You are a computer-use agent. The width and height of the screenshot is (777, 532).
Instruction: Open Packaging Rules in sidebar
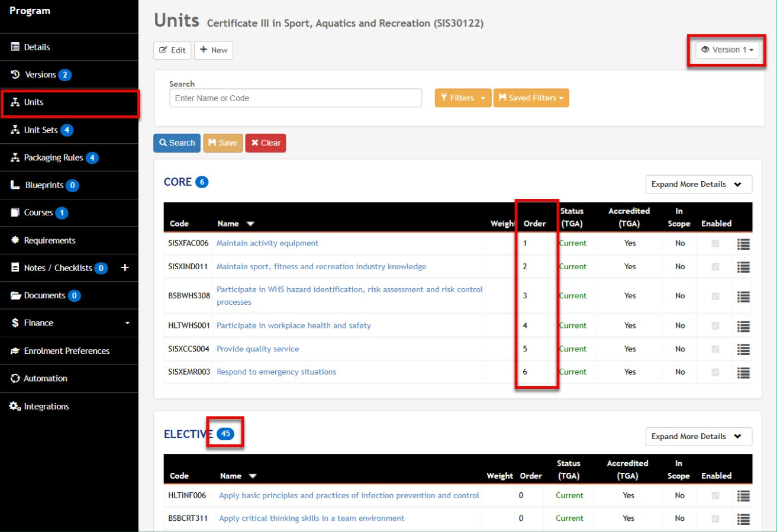(x=69, y=157)
